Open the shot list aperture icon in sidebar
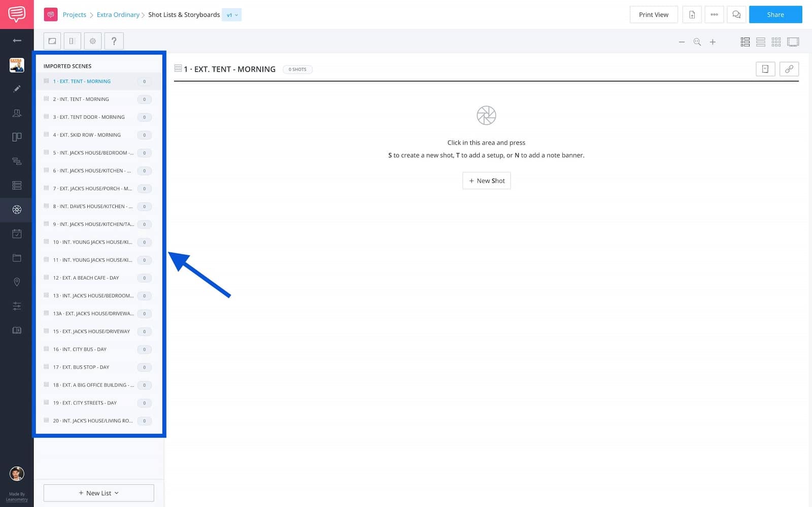The image size is (812, 507). tap(17, 210)
